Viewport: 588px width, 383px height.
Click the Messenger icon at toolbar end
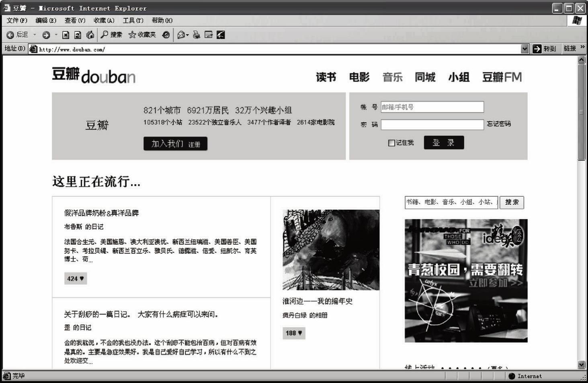pos(221,35)
